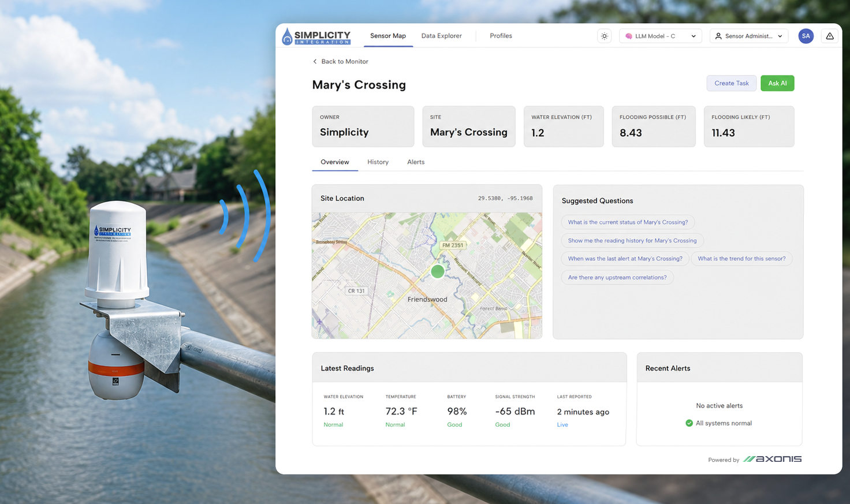850x504 pixels.
Task: Click the CR 131 road label on the map
Action: coord(356,291)
